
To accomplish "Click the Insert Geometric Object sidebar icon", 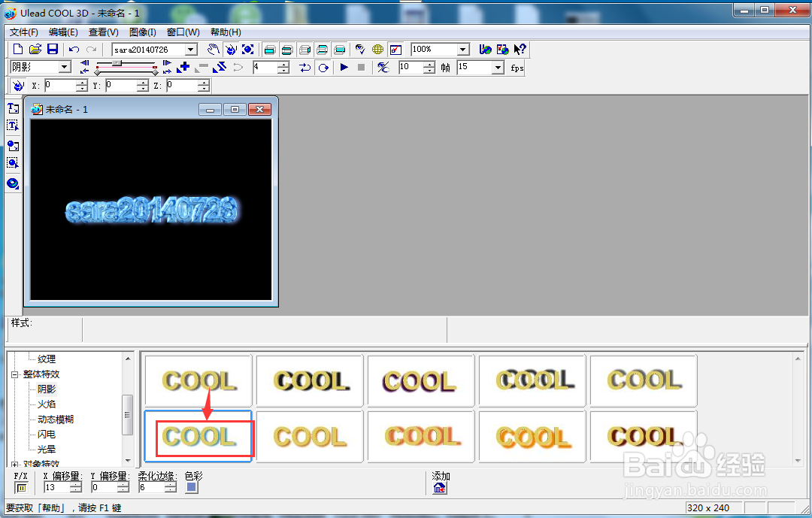I will [13, 183].
